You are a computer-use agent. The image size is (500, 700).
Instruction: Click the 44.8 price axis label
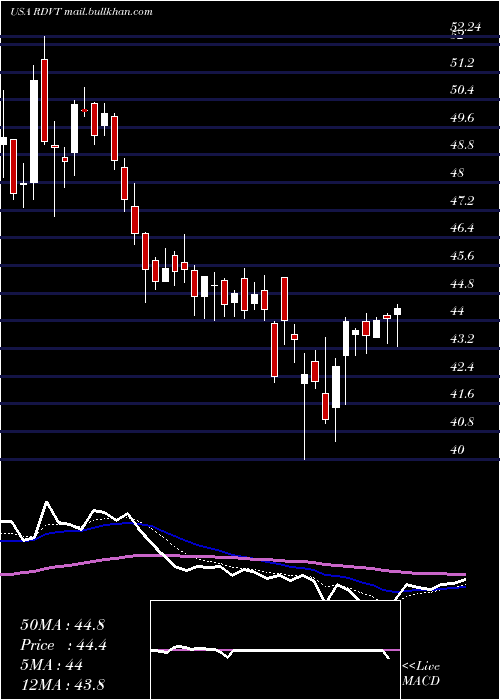pos(462,284)
